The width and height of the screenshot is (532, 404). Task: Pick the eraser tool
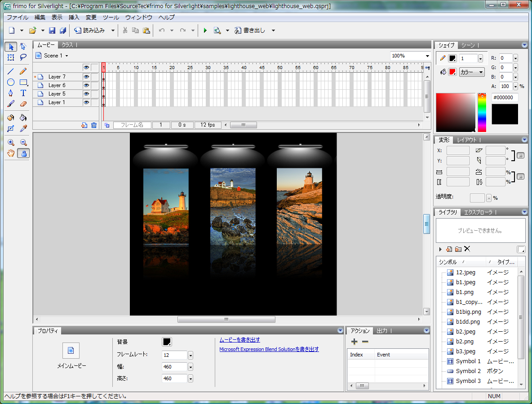(23, 104)
